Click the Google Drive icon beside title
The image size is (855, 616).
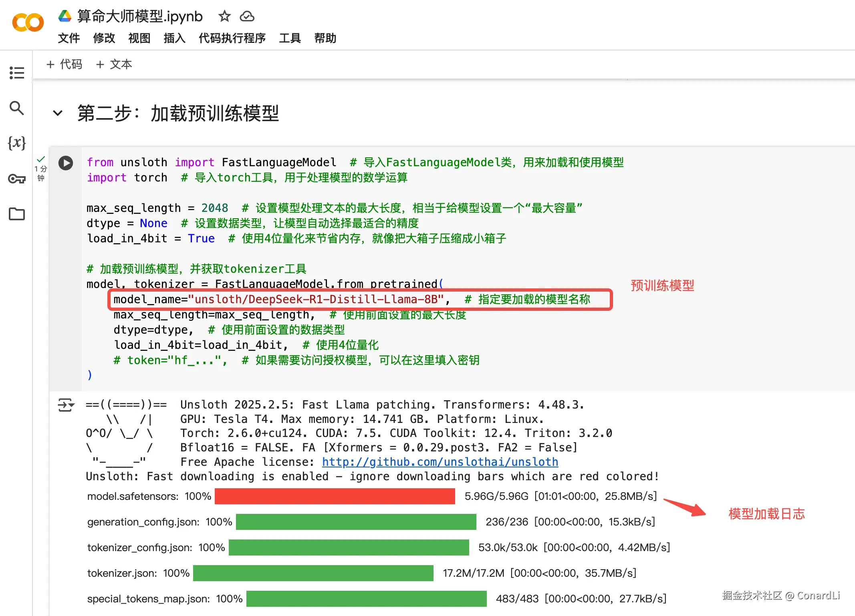click(x=65, y=16)
